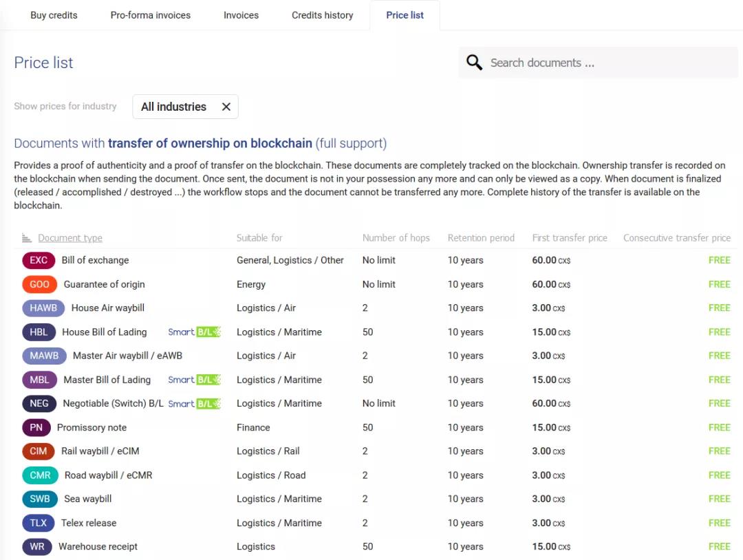Open the Invoices tab
The width and height of the screenshot is (743, 560).
(x=241, y=15)
